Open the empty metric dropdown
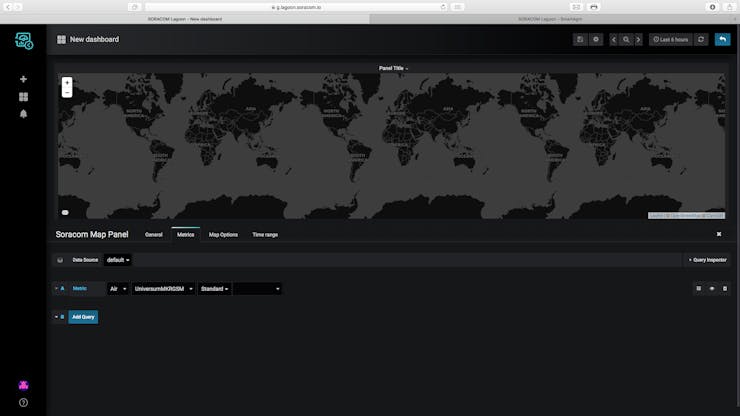Image resolution: width=740 pixels, height=416 pixels. point(257,289)
